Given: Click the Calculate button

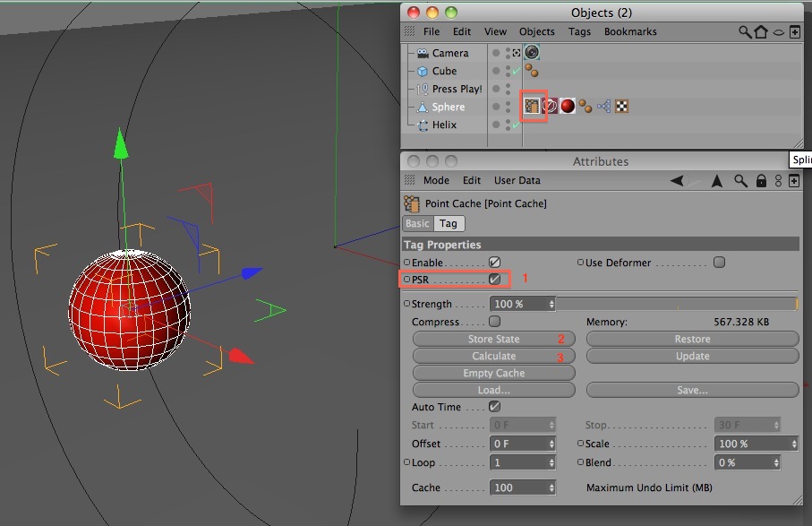Looking at the screenshot, I should (x=493, y=356).
